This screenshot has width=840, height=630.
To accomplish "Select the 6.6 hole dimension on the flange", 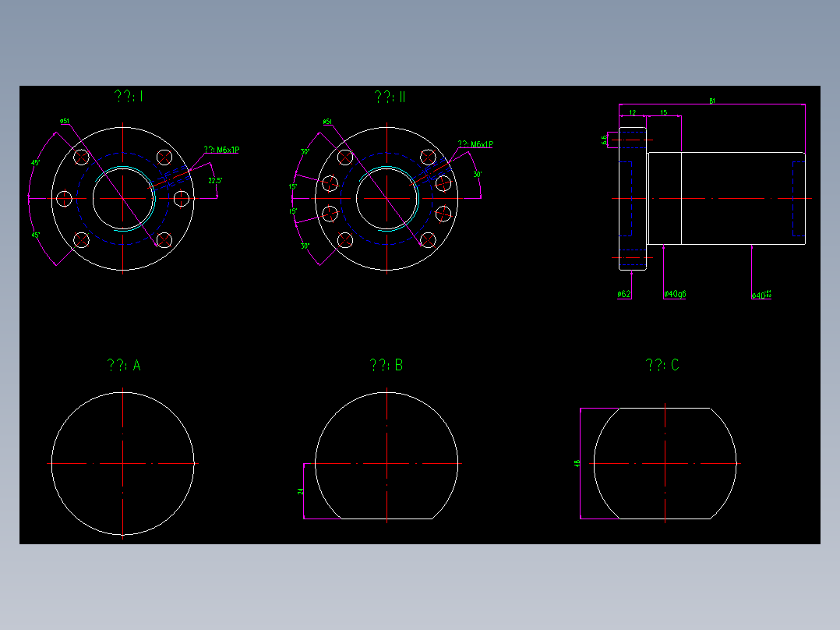I will click(x=604, y=139).
